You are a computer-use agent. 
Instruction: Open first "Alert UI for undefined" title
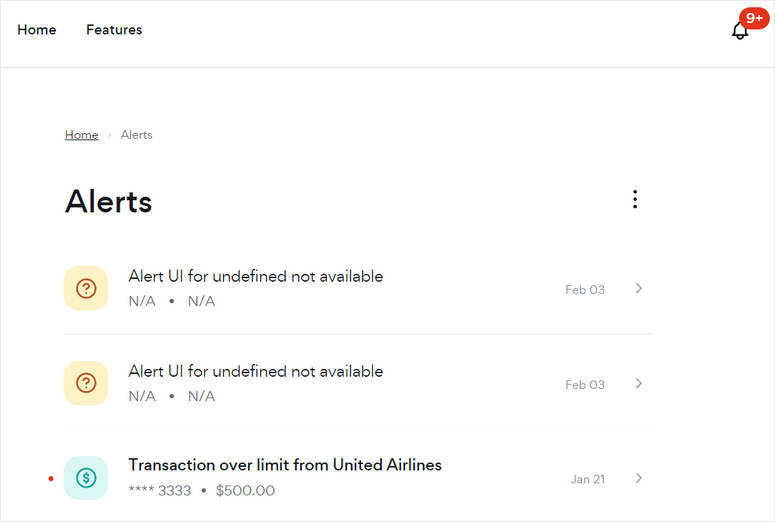click(255, 276)
